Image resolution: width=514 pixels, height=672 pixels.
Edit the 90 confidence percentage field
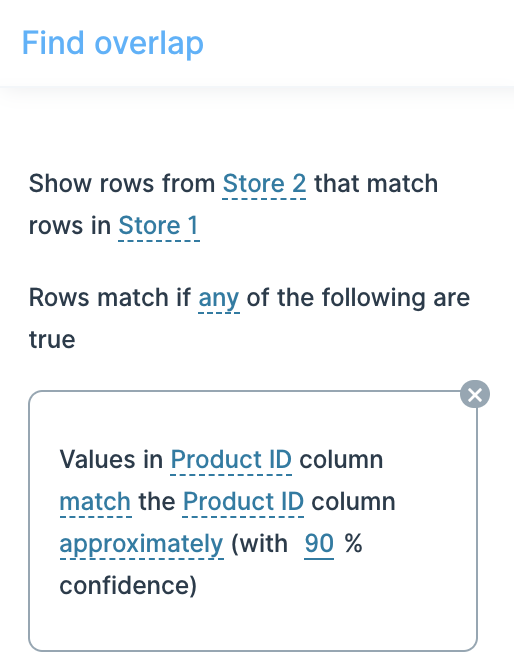(x=319, y=544)
